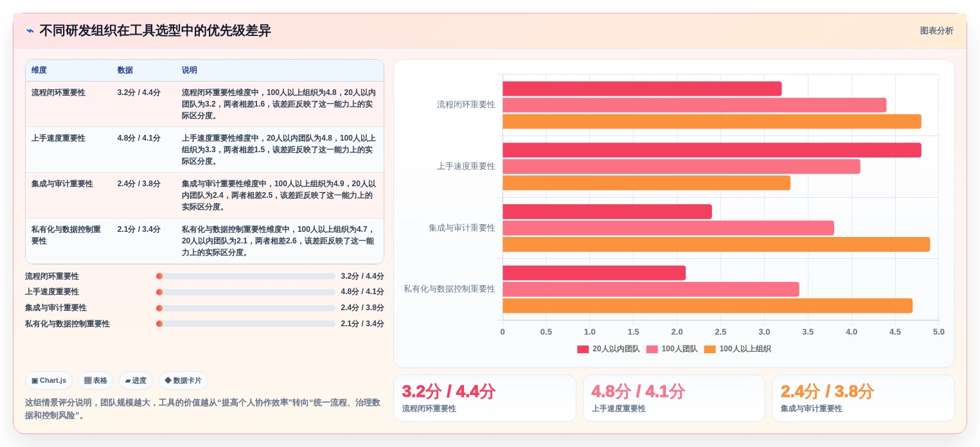Click the 数据卡片 tag chip

(x=183, y=380)
